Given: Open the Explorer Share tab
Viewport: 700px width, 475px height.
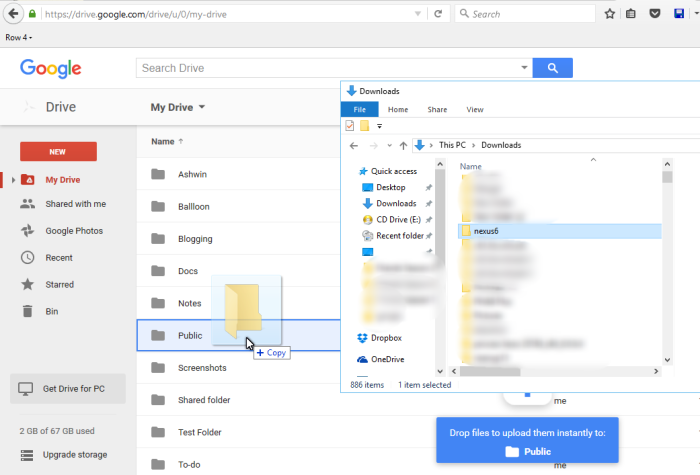Looking at the screenshot, I should (x=437, y=109).
